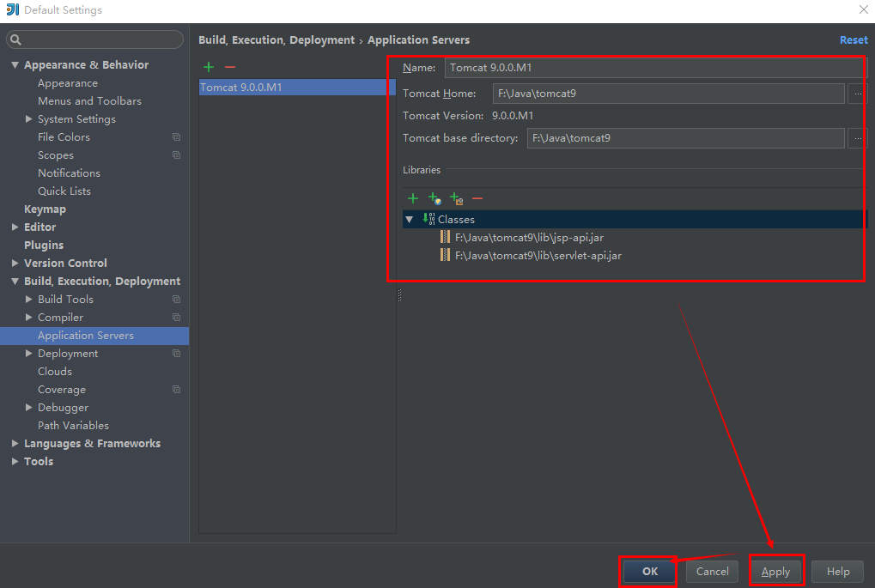Expand System Settings node
Viewport: 875px width, 588px height.
pyautogui.click(x=28, y=118)
